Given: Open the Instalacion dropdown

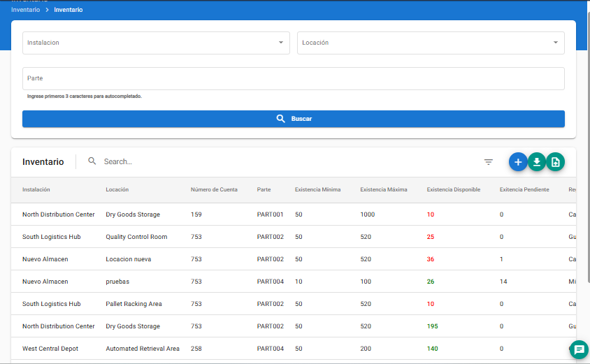Looking at the screenshot, I should pyautogui.click(x=156, y=43).
